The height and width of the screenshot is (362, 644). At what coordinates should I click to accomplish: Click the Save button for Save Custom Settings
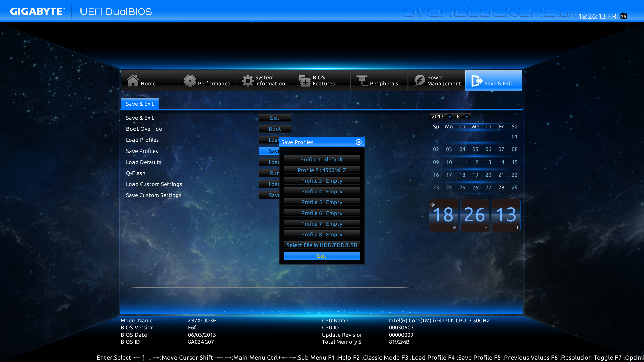coord(269,195)
